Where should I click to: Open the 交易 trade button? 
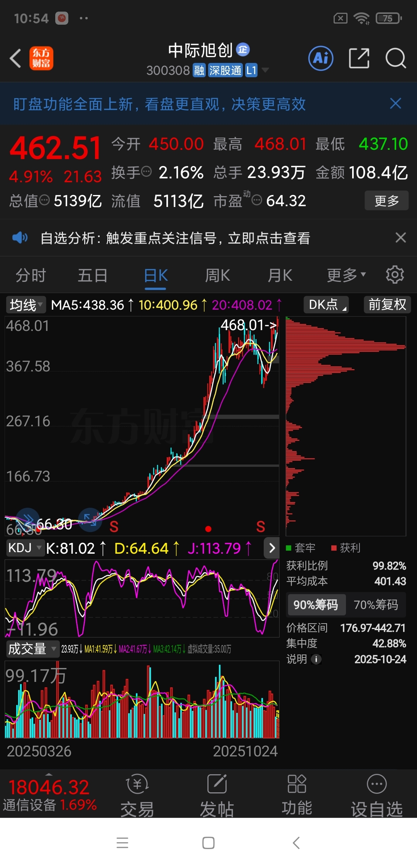(x=137, y=795)
